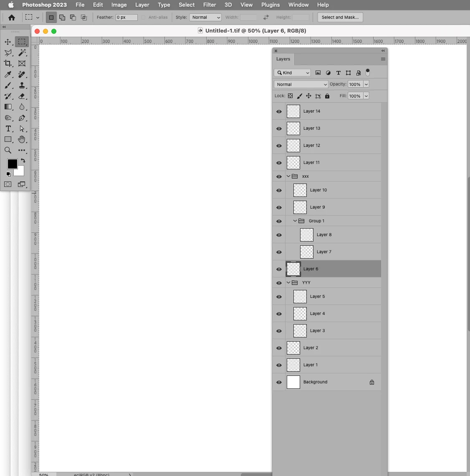This screenshot has height=476, width=470.
Task: Select the History Brush tool
Action: coord(8,96)
